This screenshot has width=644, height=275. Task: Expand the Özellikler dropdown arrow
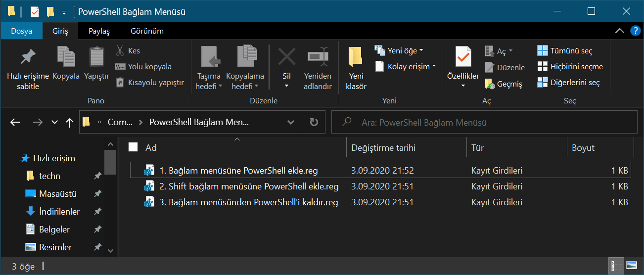(x=463, y=86)
